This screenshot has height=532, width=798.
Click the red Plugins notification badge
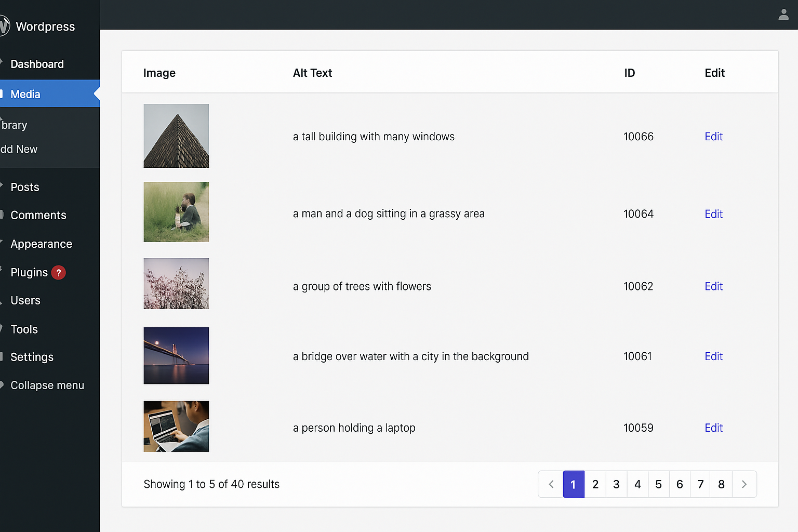tap(59, 273)
